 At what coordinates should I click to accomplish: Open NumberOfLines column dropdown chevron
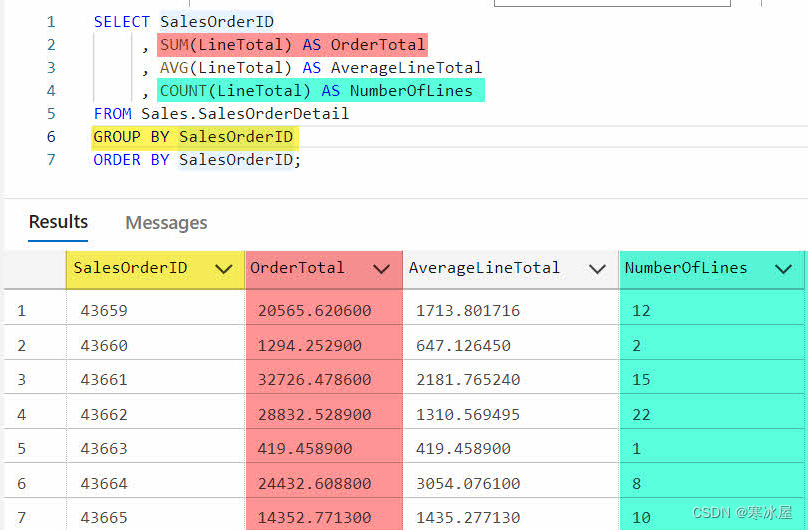[x=783, y=269]
